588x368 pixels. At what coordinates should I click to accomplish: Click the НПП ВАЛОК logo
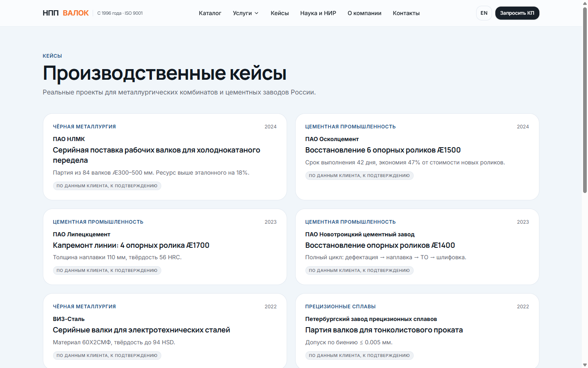coord(66,13)
